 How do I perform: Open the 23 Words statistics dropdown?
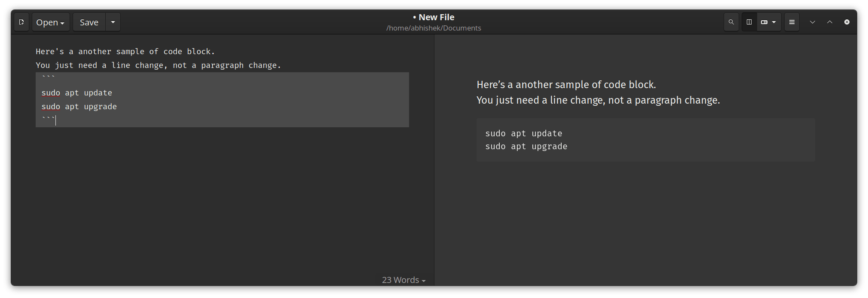tap(403, 280)
